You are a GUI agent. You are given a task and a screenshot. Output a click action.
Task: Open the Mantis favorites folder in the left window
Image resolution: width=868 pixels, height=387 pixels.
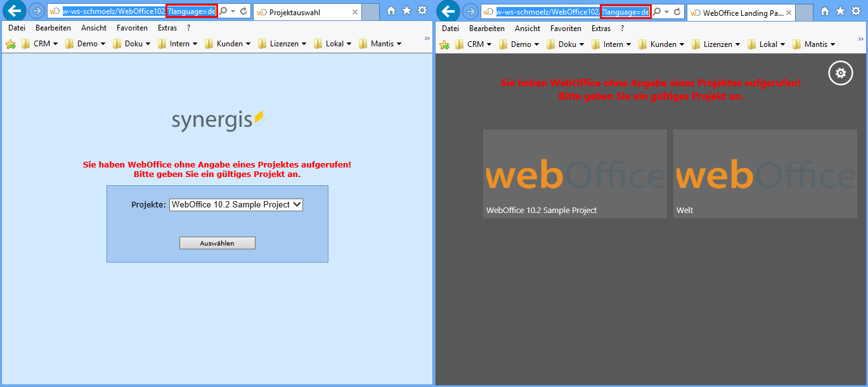[x=380, y=44]
